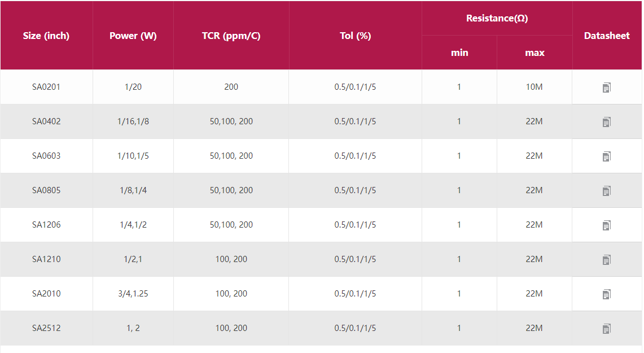The image size is (644, 353).
Task: Open the SA2010 datasheet icon
Action: point(607,294)
